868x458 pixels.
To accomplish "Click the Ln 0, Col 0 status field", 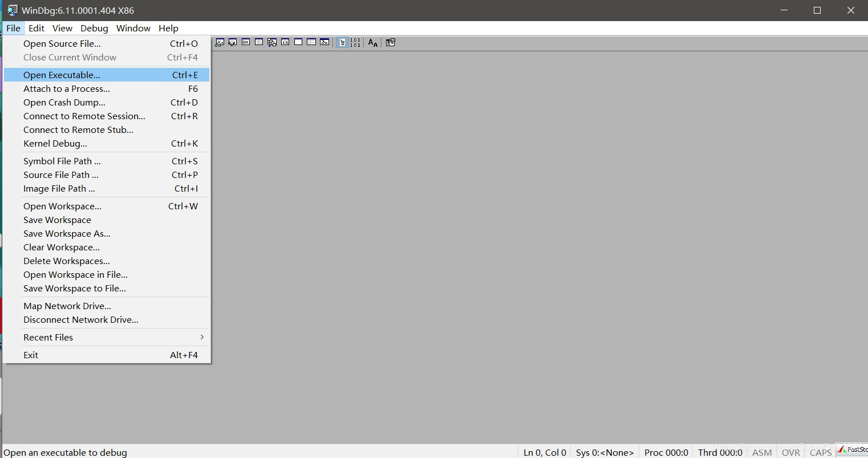I will [545, 452].
